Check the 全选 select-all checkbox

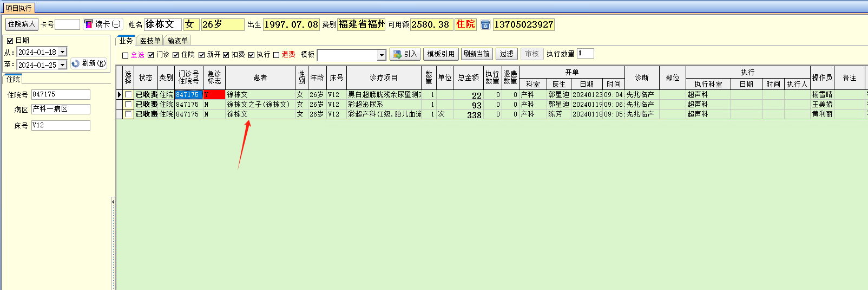click(x=125, y=55)
